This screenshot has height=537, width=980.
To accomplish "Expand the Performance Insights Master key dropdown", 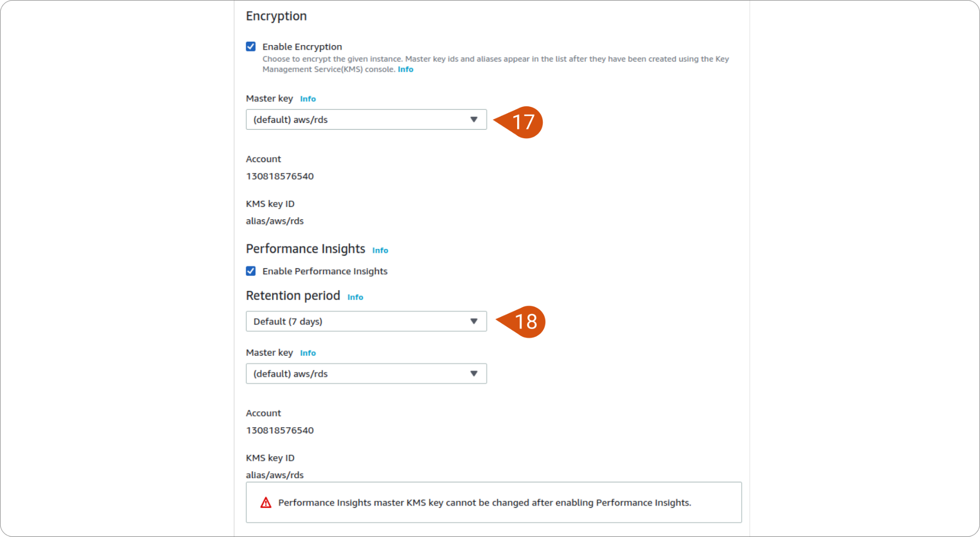I will coord(366,374).
